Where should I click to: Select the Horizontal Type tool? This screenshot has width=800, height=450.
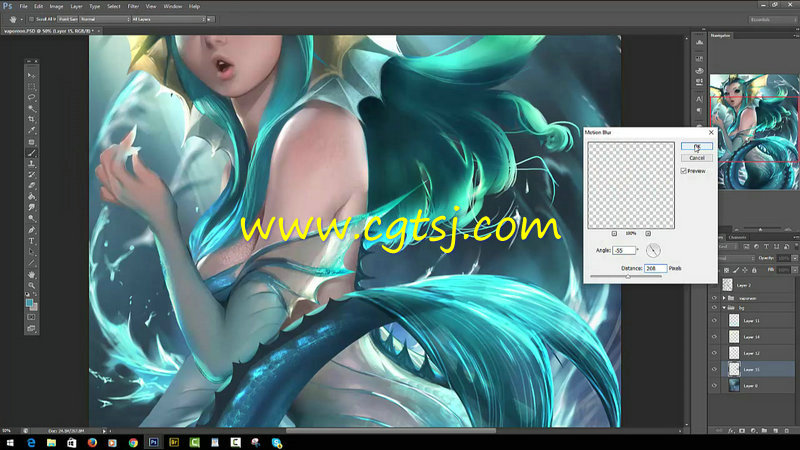(31, 241)
